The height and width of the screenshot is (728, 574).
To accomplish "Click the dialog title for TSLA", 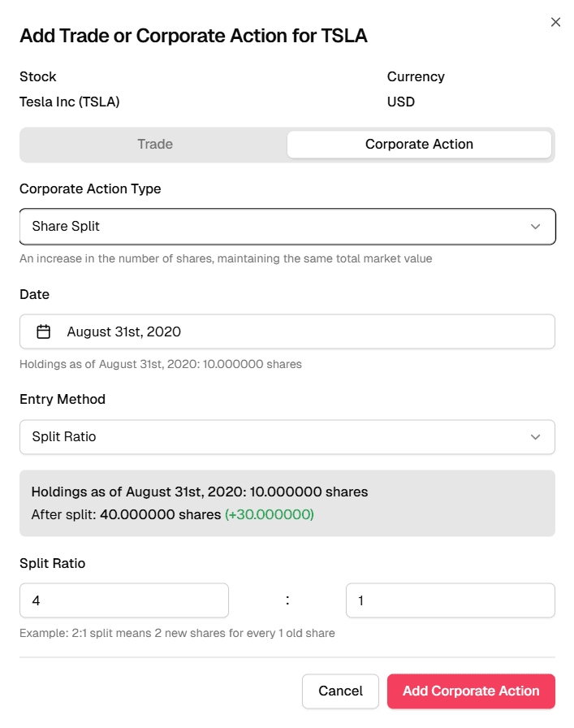I will (x=192, y=36).
